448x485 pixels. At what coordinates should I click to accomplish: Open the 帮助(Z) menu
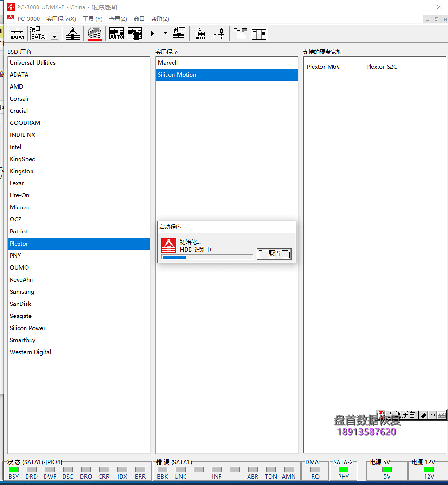click(160, 19)
